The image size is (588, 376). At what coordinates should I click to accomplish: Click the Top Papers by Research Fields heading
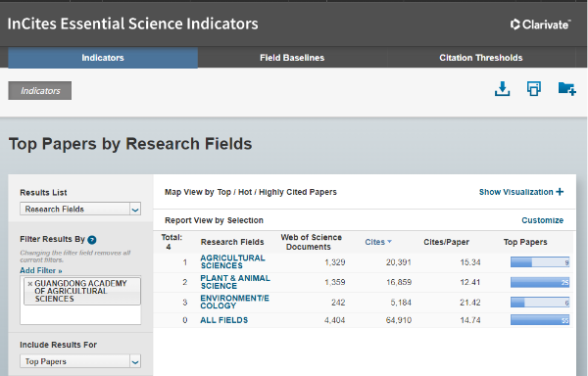130,144
